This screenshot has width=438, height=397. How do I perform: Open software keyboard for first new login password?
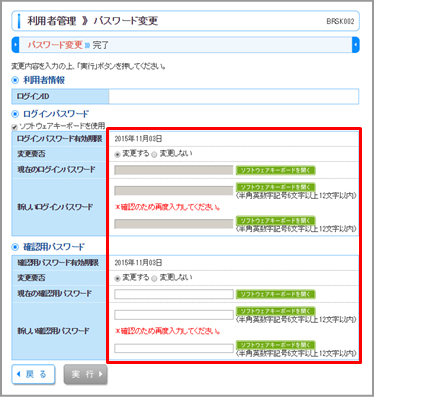pyautogui.click(x=276, y=187)
